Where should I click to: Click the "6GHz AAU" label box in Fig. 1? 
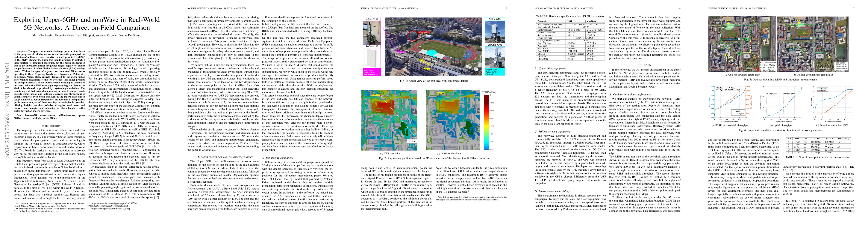click(495, 19)
